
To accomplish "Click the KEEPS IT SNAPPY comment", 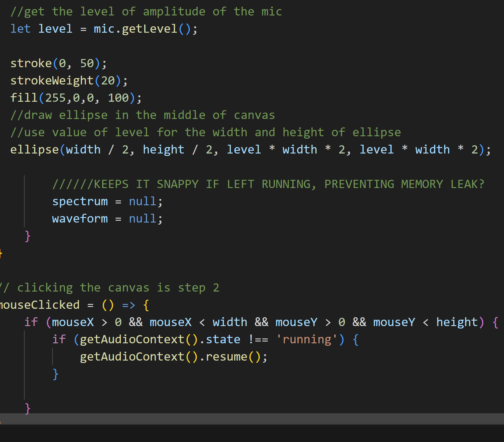I will pyautogui.click(x=268, y=184).
